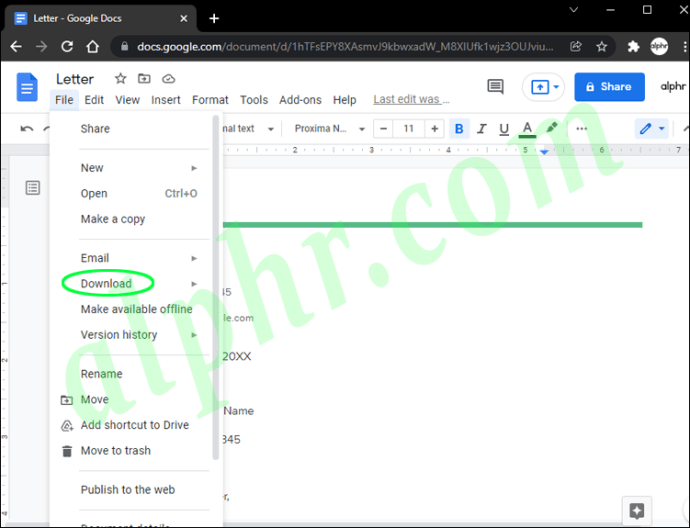Click the move to folder icon
Screen dimensions: 690x528
[144, 79]
